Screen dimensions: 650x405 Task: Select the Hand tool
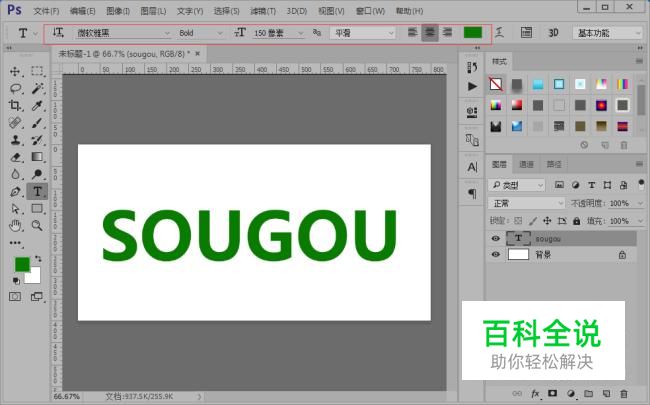(x=15, y=226)
